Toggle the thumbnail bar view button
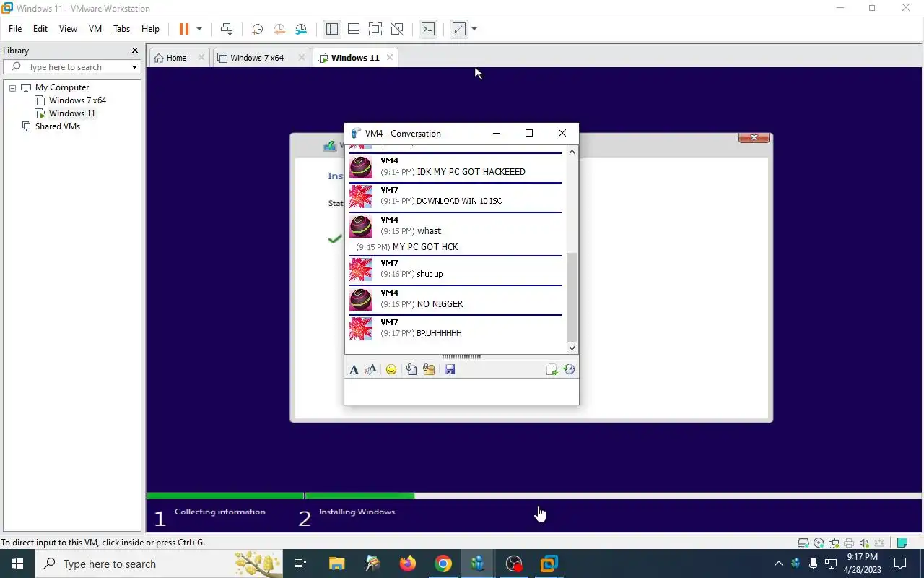The width and height of the screenshot is (924, 578). tap(354, 29)
